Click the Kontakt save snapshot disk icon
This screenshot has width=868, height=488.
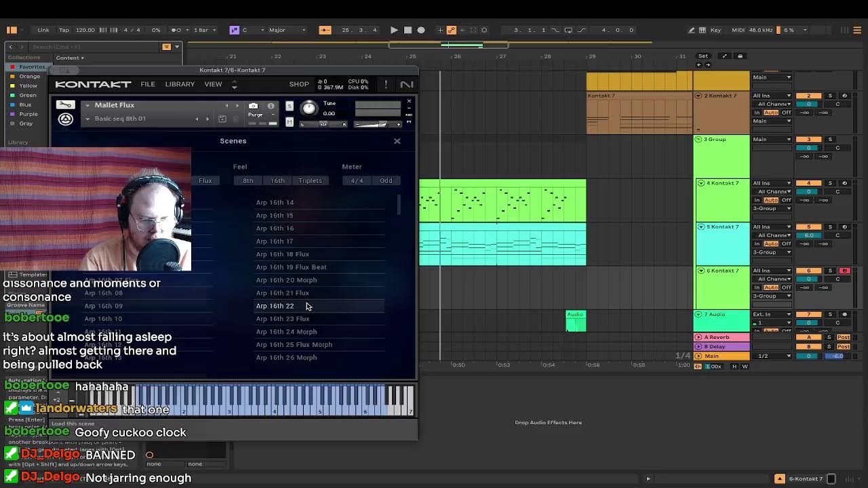(222, 119)
